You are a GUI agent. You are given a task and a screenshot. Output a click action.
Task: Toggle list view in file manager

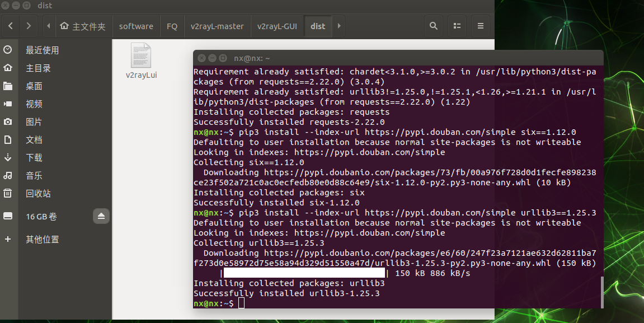[457, 26]
